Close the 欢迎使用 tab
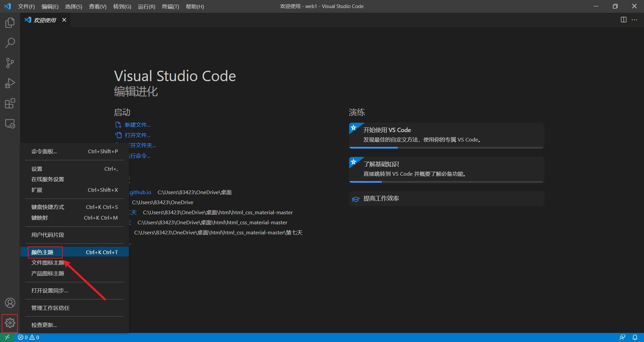Screen dimensions: 644x342 (64, 20)
